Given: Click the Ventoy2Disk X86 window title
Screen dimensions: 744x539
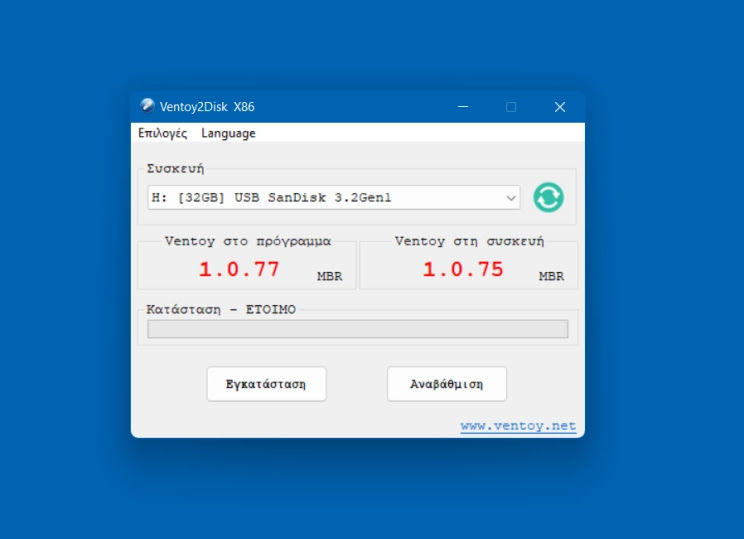Looking at the screenshot, I should click(207, 107).
